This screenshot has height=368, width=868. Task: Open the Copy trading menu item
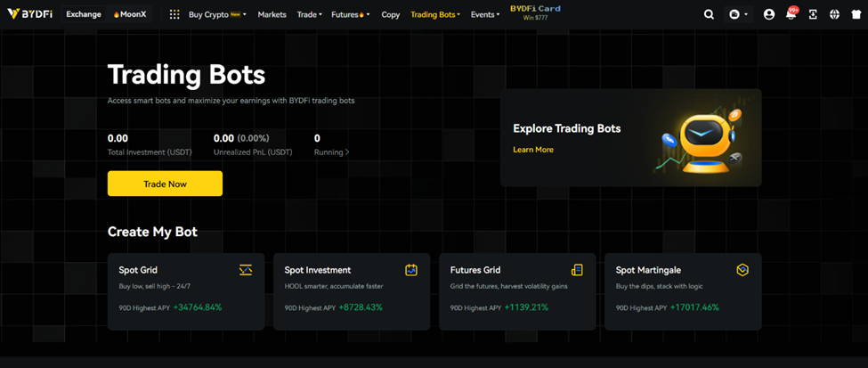click(390, 14)
